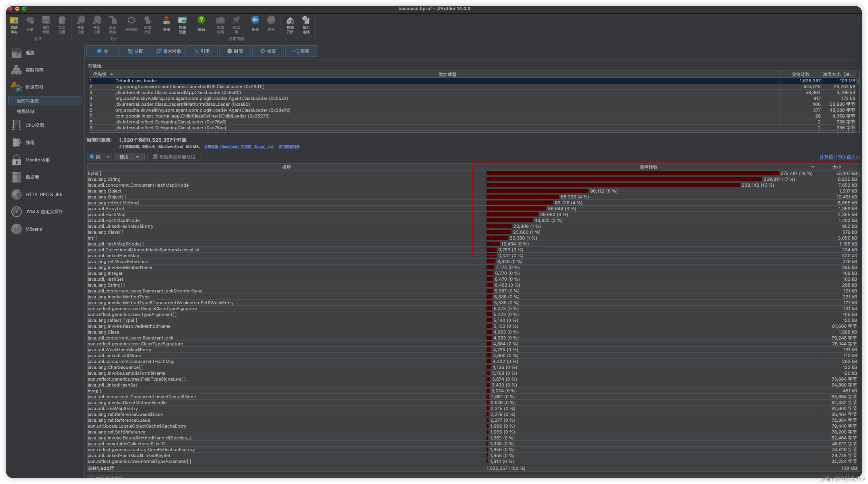Open the Monitor&锁 sidebar section

pyautogui.click(x=37, y=159)
